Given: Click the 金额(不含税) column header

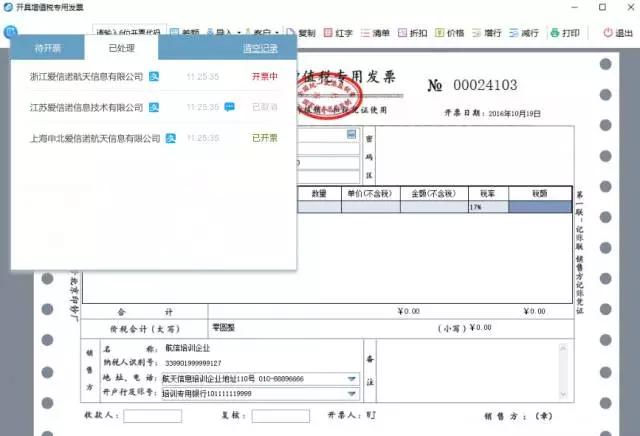Looking at the screenshot, I should tap(434, 194).
